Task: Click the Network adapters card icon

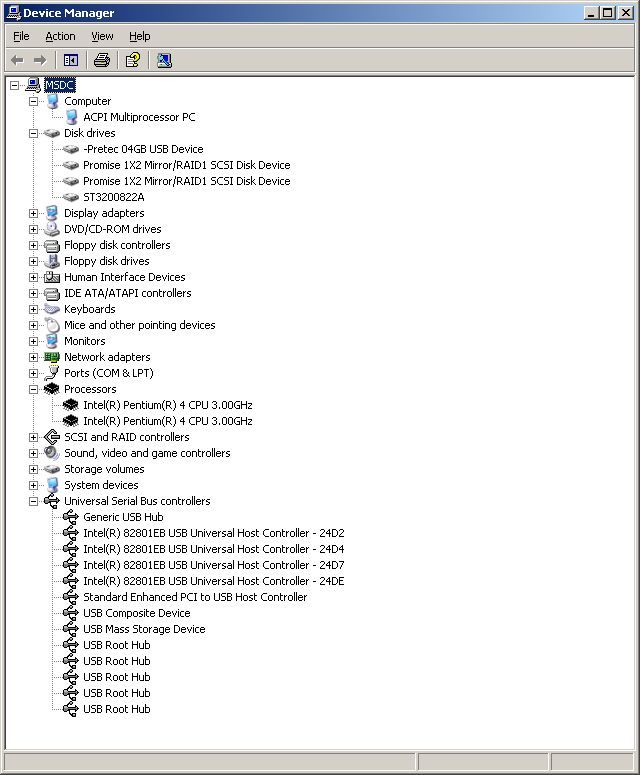Action: tap(52, 357)
